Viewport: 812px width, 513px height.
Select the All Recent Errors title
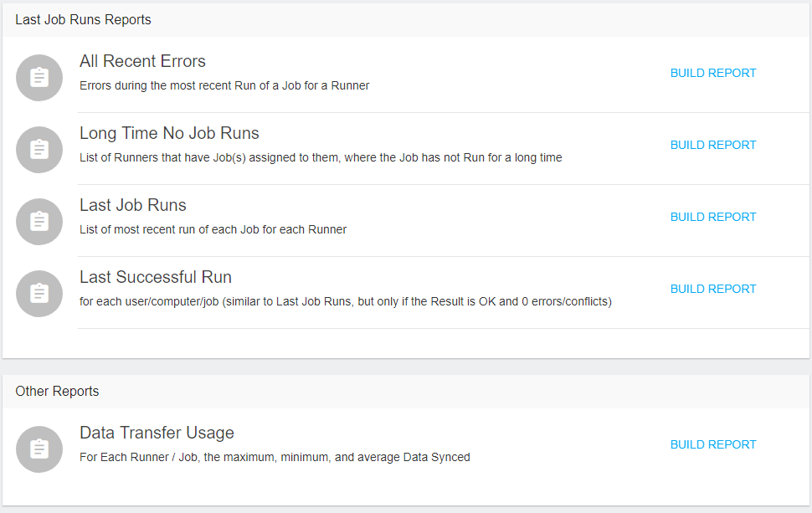tap(142, 61)
